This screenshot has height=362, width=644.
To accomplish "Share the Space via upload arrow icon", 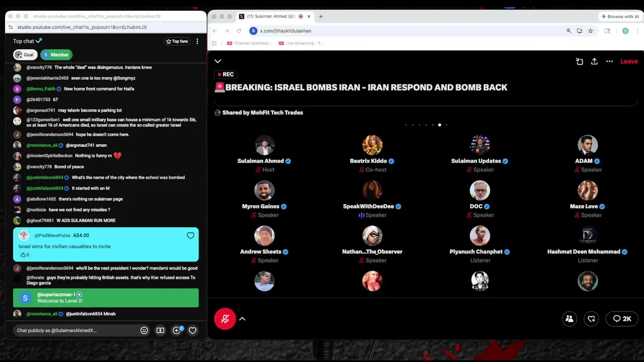I will [594, 61].
